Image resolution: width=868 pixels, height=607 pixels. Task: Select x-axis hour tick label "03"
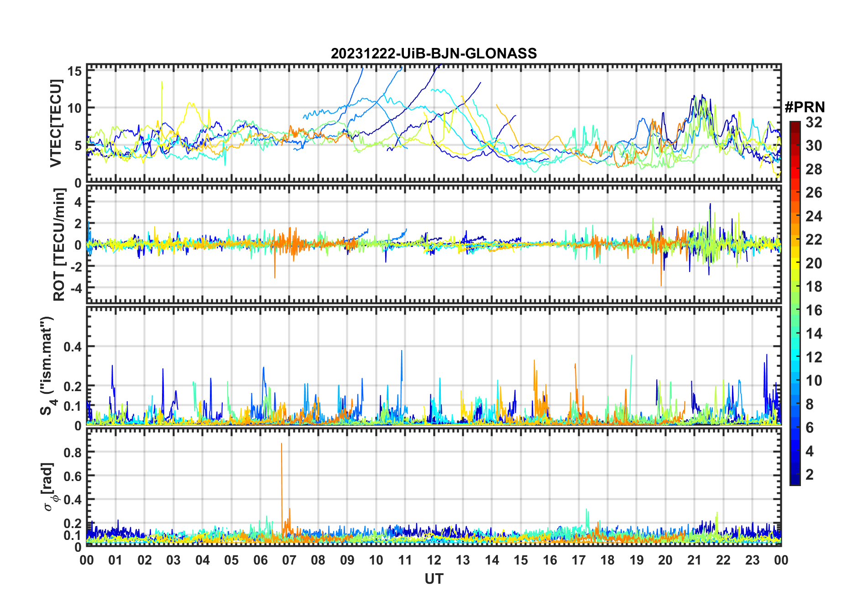click(173, 560)
